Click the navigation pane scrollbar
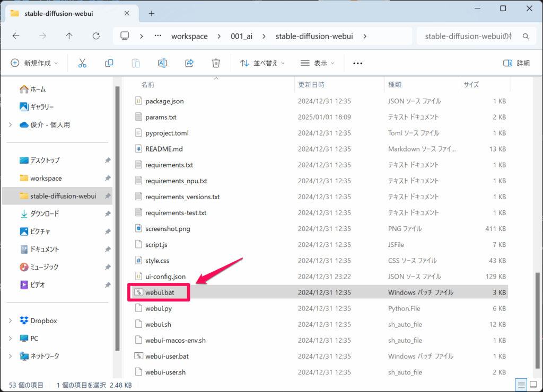 click(117, 219)
